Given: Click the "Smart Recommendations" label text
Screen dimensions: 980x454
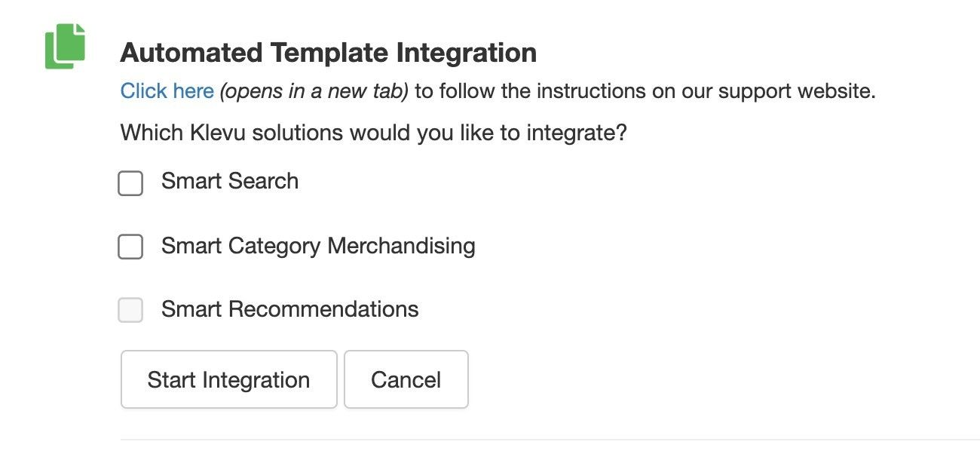Looking at the screenshot, I should click(x=289, y=309).
